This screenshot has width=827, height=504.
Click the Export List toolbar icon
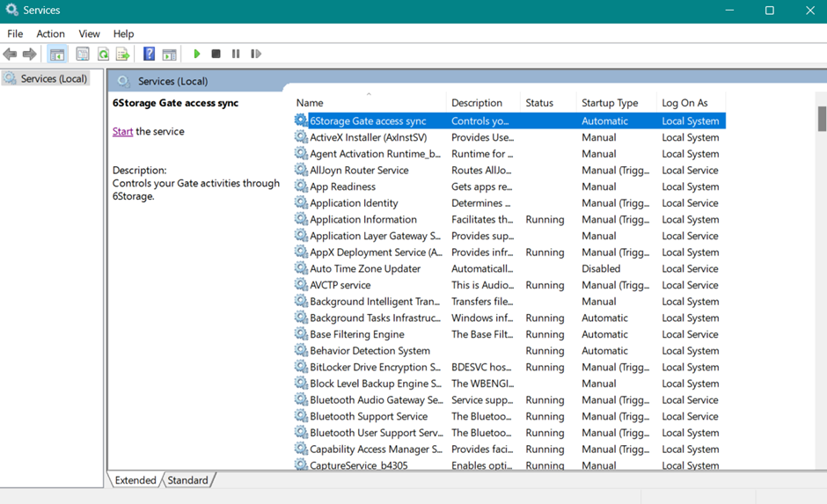pos(122,54)
